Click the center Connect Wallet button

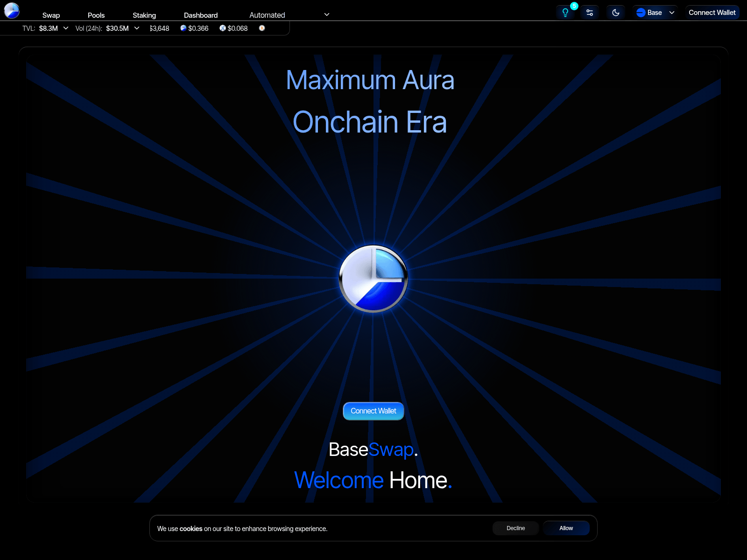pyautogui.click(x=373, y=411)
